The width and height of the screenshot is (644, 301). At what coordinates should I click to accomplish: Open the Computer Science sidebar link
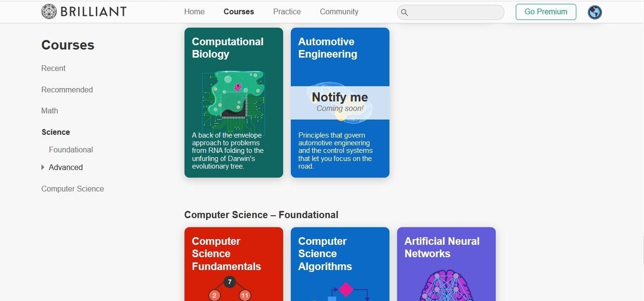point(72,189)
